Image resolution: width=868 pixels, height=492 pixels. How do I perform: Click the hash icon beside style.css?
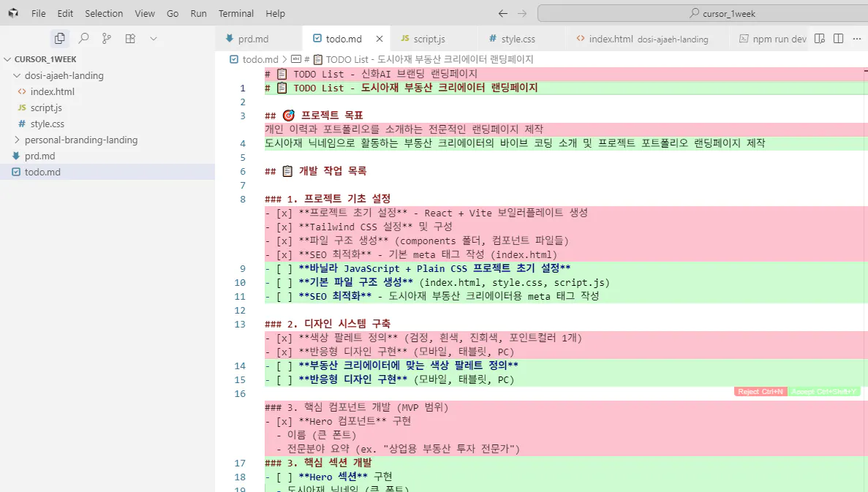pos(22,124)
